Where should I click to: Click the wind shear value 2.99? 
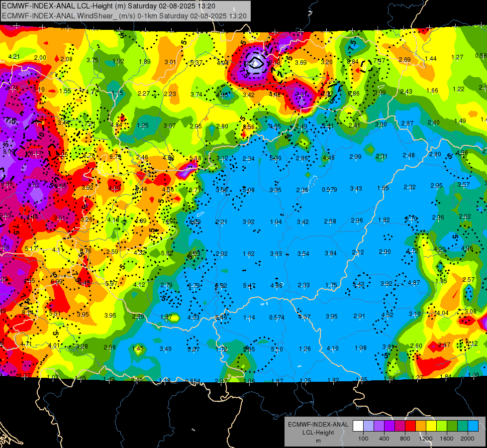(x=355, y=157)
